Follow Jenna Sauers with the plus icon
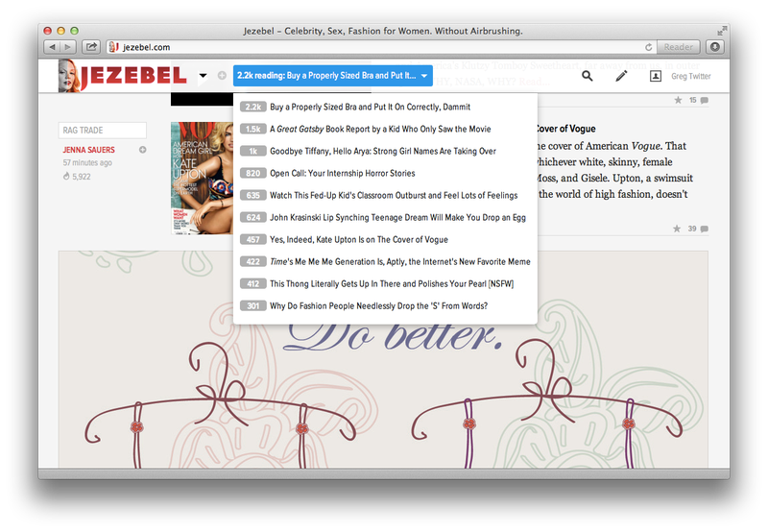 click(x=142, y=150)
